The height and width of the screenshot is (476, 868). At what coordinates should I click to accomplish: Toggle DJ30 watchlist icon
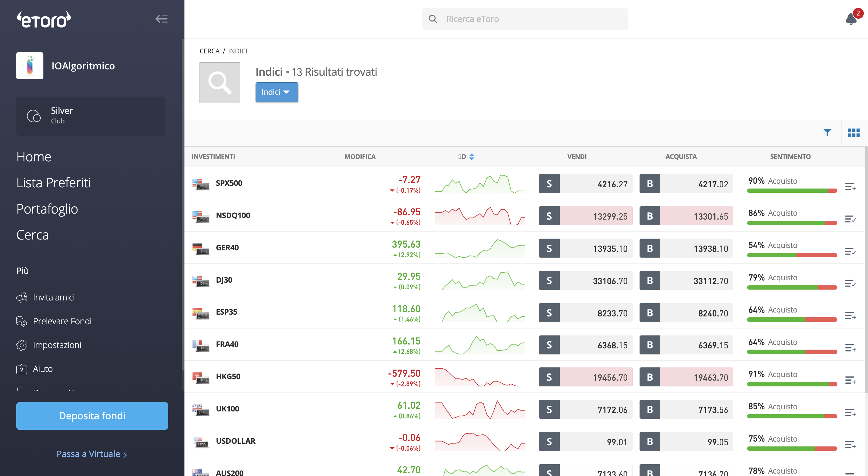pos(850,283)
